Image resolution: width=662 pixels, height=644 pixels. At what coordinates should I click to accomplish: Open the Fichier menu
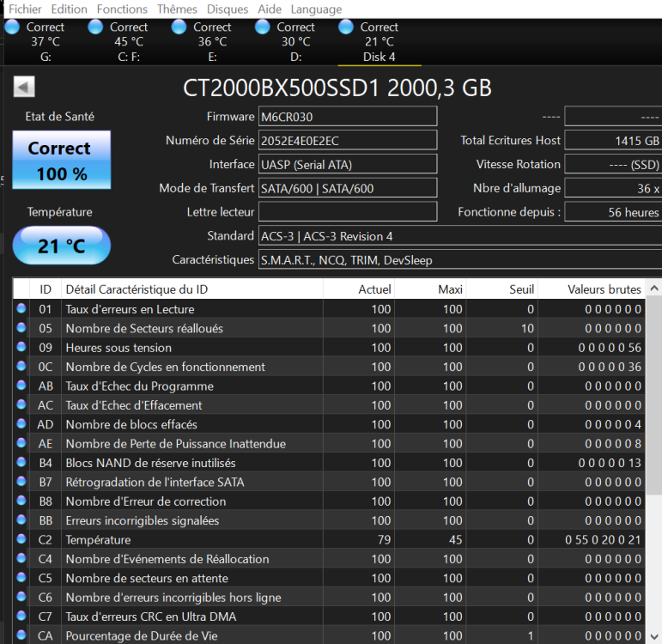(x=25, y=9)
